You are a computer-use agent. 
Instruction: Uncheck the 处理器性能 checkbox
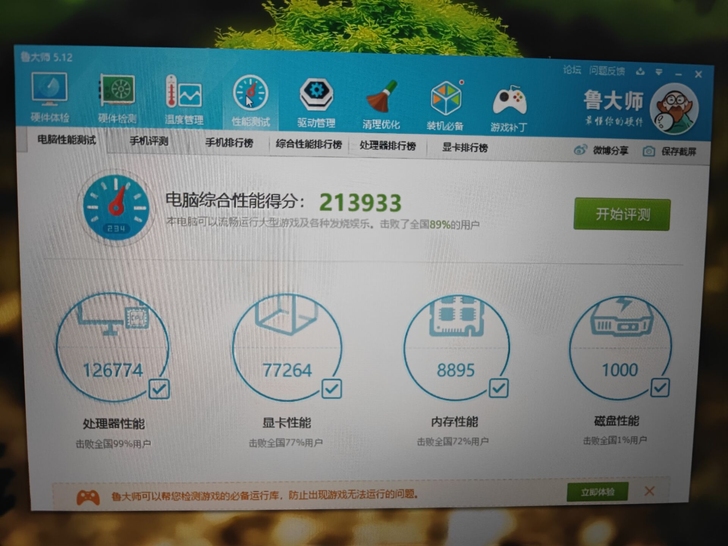(159, 390)
